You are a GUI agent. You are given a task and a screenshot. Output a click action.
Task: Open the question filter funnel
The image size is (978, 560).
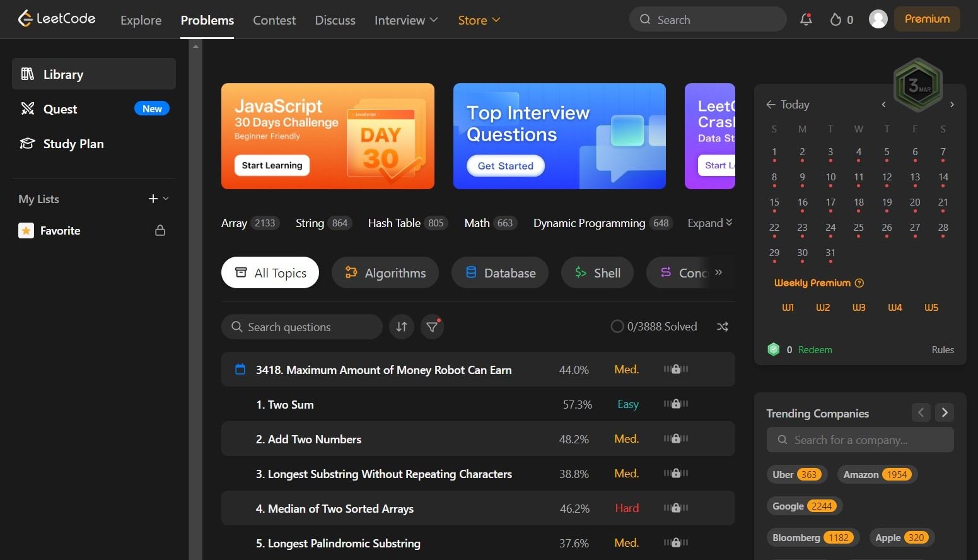pos(432,327)
